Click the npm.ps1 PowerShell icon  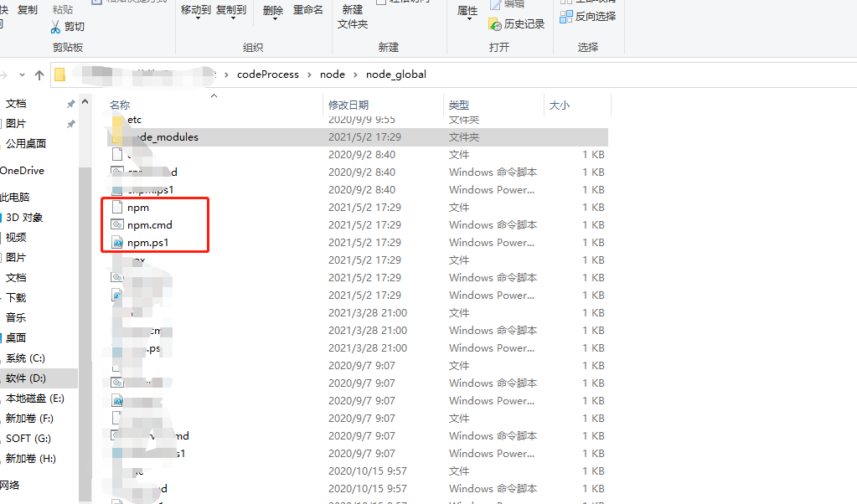[117, 243]
